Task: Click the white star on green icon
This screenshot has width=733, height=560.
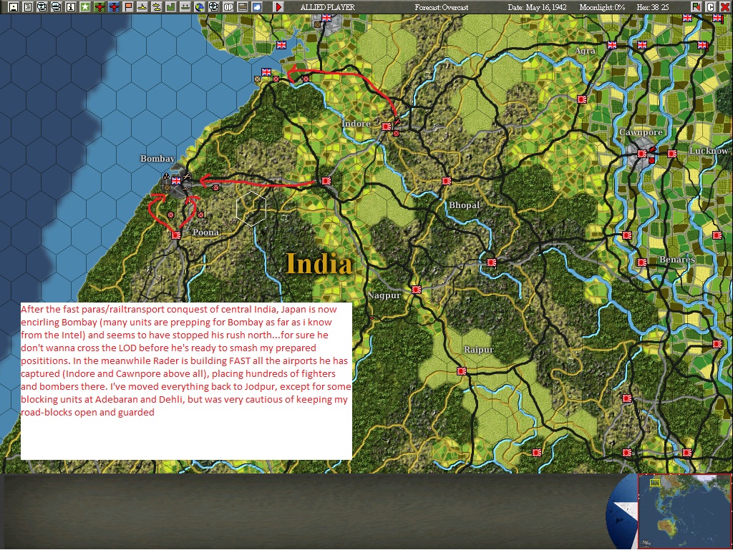Action: click(x=84, y=6)
